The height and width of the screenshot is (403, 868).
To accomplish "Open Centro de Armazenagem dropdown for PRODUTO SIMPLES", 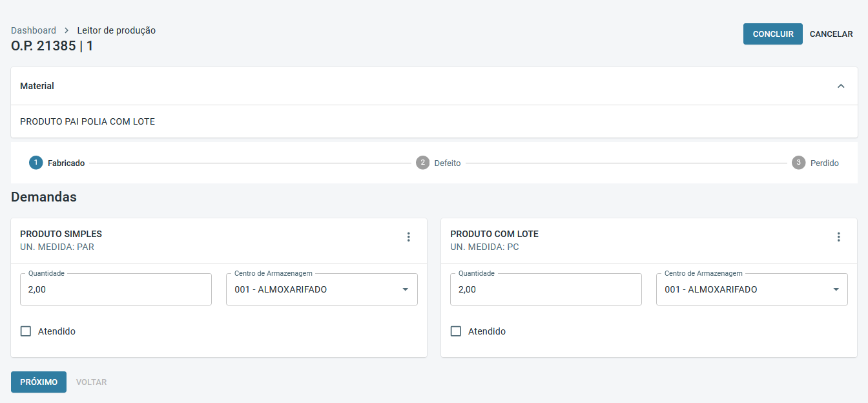I will [322, 289].
